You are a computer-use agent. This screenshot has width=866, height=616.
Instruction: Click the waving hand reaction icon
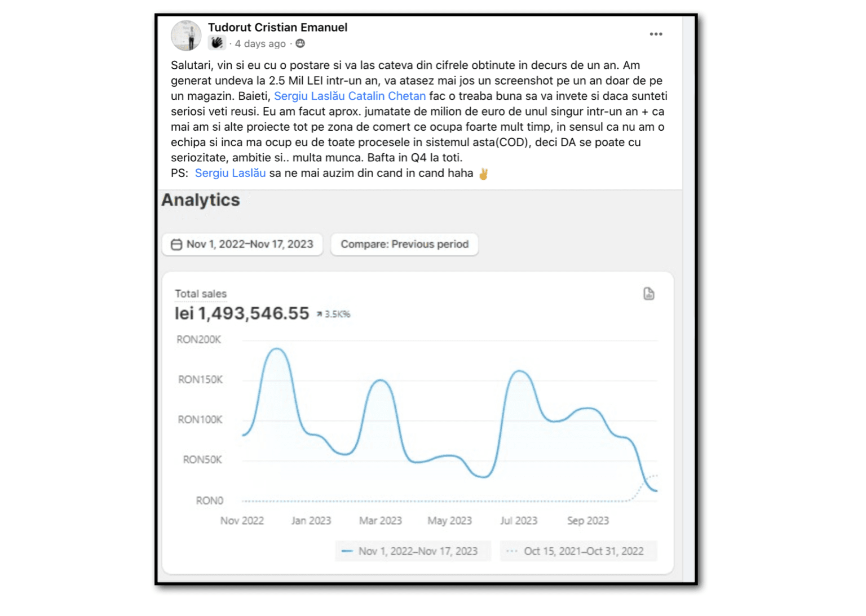216,42
